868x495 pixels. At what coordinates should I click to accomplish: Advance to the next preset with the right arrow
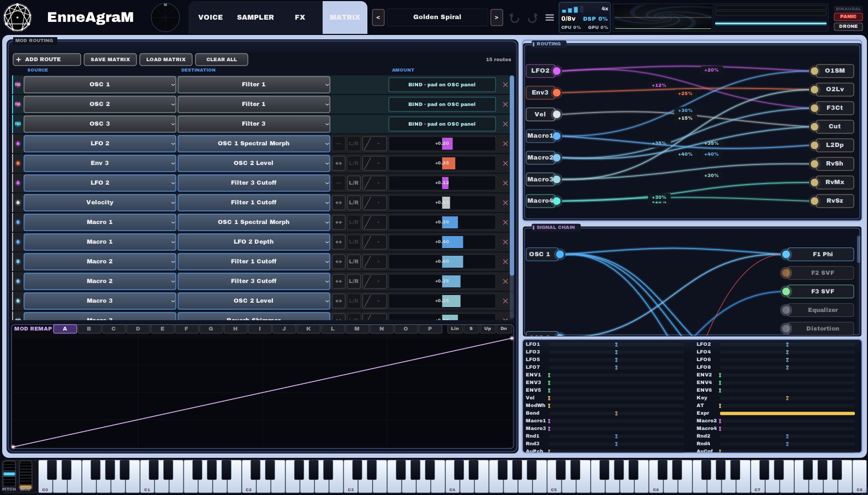(x=496, y=17)
